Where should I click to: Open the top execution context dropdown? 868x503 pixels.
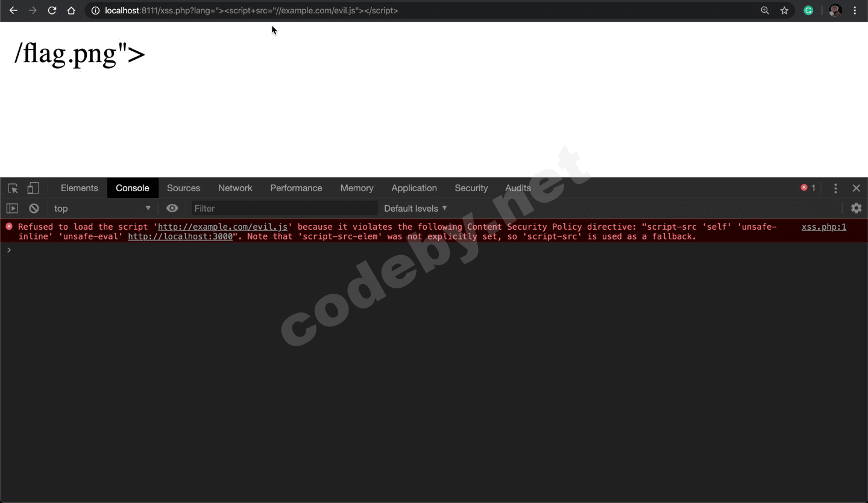102,208
